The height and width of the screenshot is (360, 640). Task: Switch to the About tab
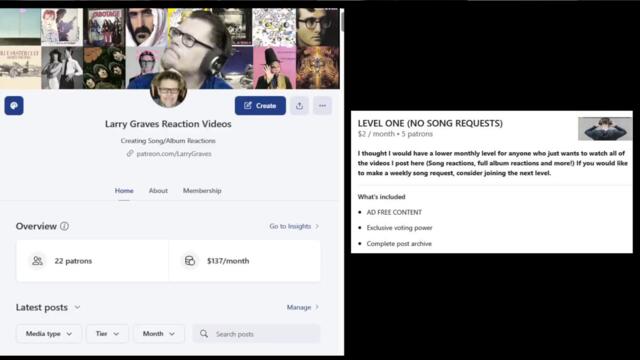158,191
